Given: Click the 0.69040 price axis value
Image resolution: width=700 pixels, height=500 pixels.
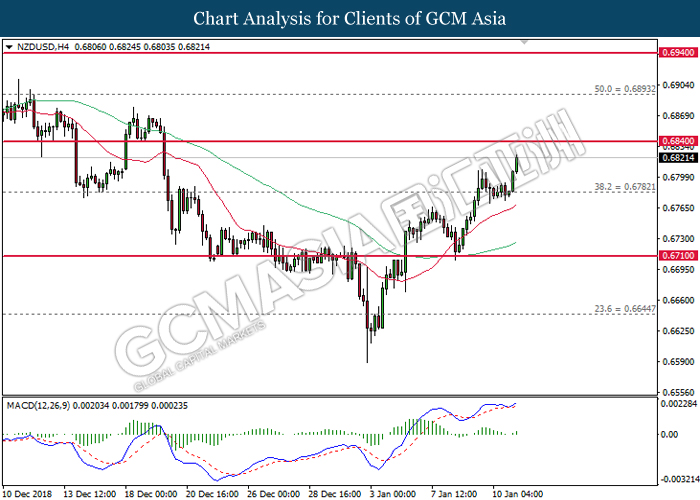Looking at the screenshot, I should pyautogui.click(x=678, y=85).
